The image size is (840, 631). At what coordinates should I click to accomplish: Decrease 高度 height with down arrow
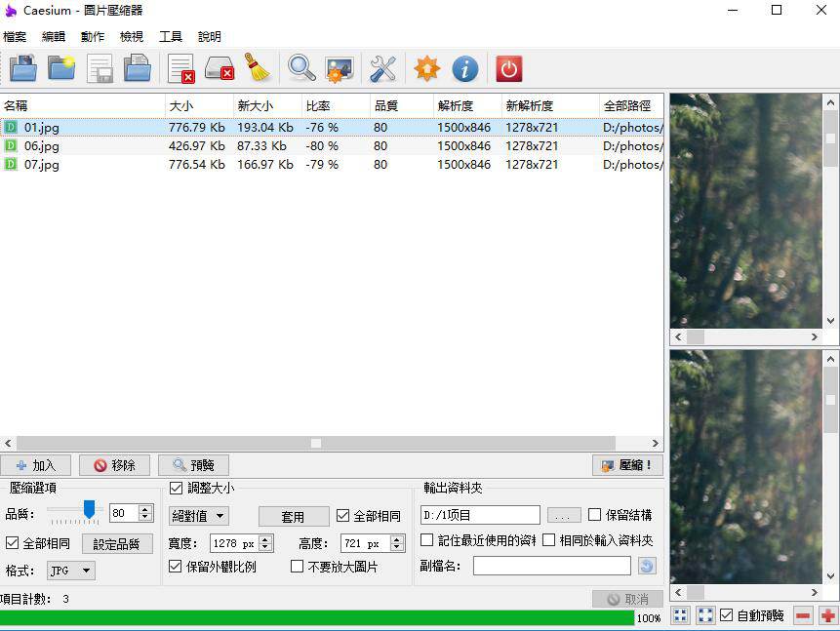point(396,547)
